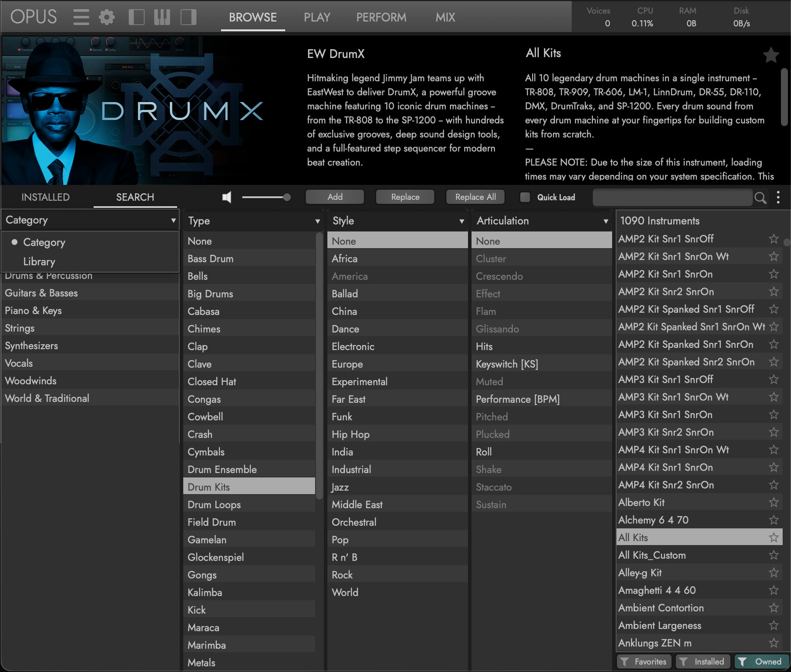Star the Ambient Largeness instrument
This screenshot has width=791, height=672.
pos(774,625)
